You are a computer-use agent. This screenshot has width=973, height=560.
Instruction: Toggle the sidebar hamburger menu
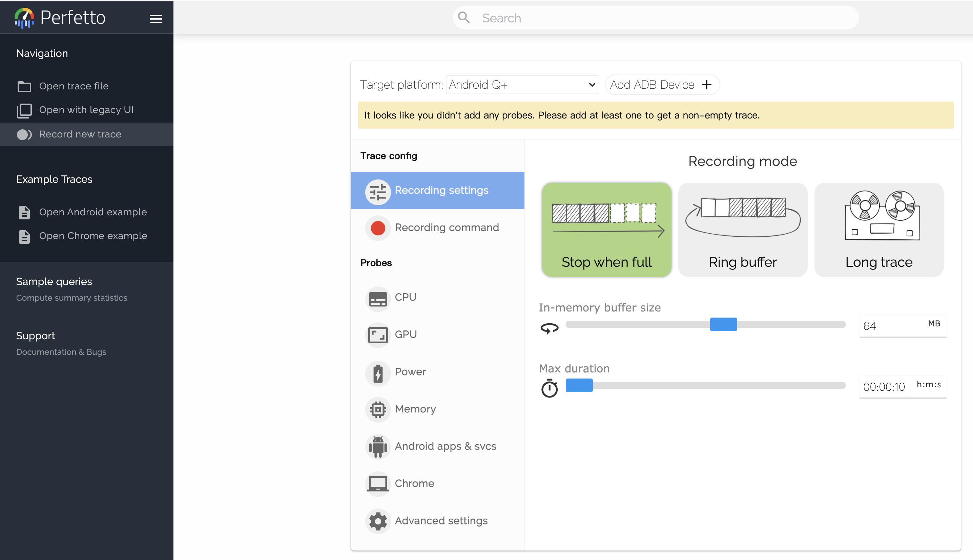[156, 19]
